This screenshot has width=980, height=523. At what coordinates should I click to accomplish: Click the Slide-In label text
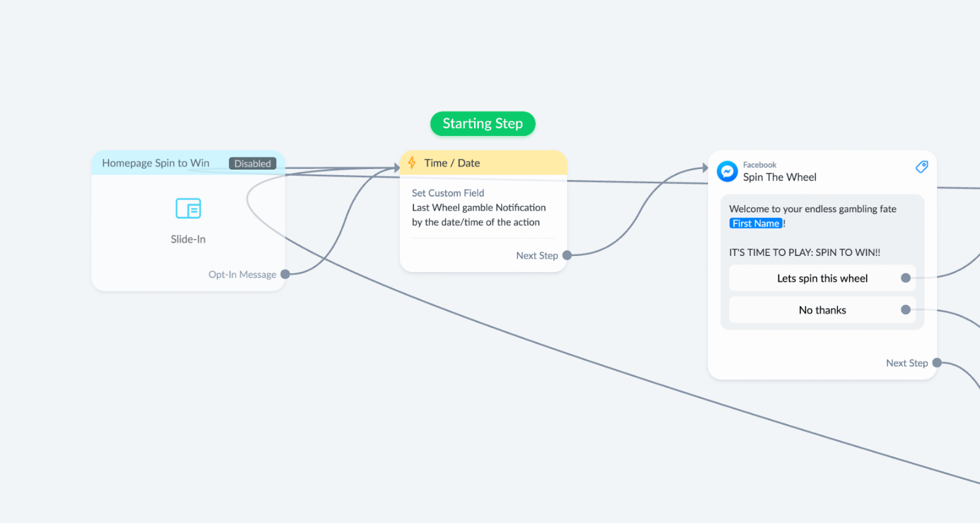click(x=188, y=239)
